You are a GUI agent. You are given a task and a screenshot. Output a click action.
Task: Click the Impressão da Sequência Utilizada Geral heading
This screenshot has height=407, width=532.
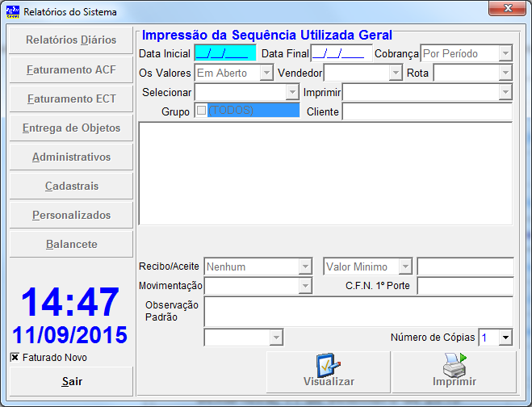[x=266, y=35]
